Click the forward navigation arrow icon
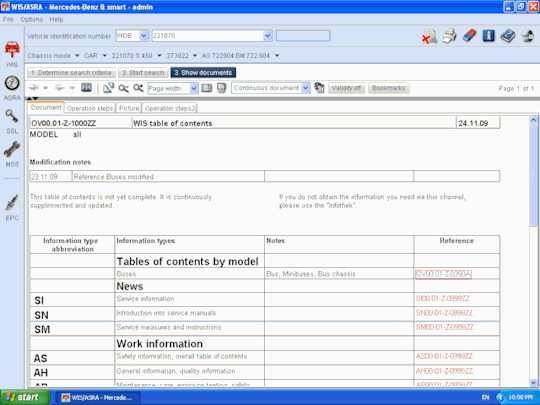The height and width of the screenshot is (405, 540). (60, 88)
